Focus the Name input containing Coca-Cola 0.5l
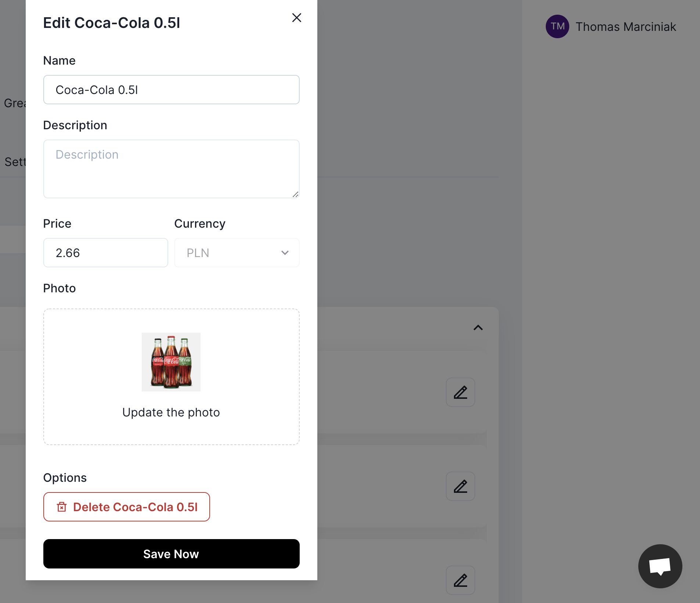Viewport: 700px width, 603px height. 171,90
